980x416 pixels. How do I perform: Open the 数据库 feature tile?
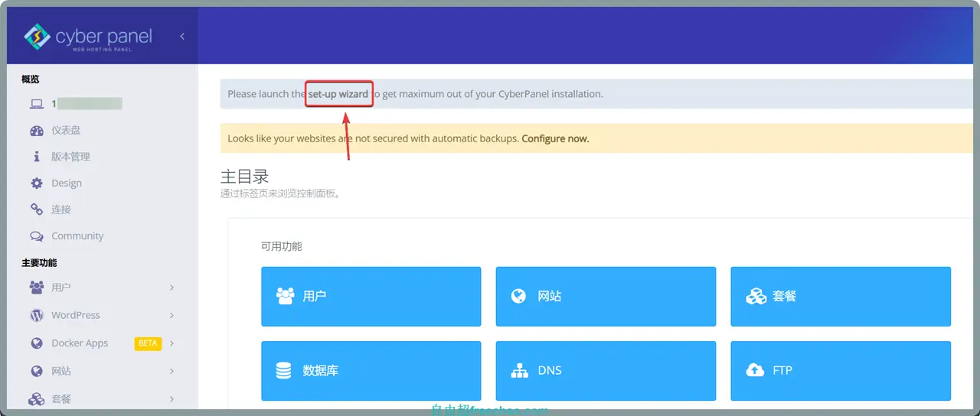point(371,371)
